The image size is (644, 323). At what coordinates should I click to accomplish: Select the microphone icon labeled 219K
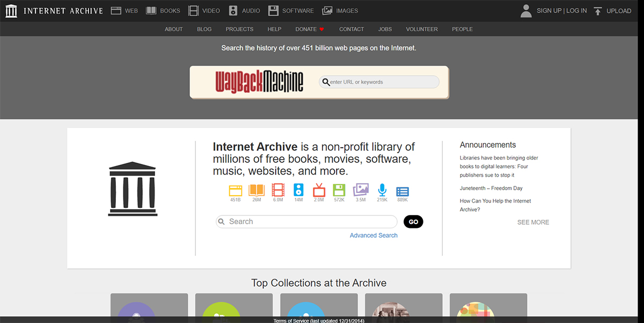pyautogui.click(x=382, y=190)
